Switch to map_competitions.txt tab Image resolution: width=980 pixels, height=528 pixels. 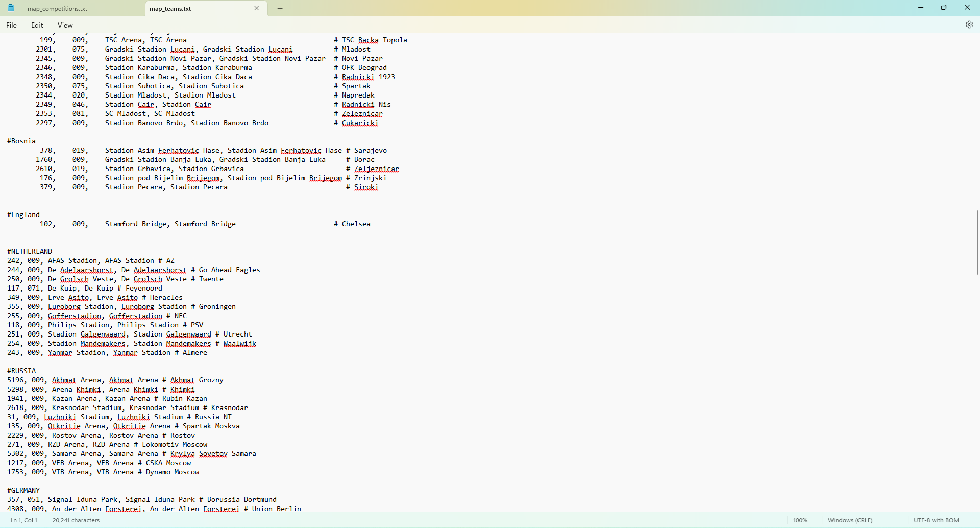(57, 9)
